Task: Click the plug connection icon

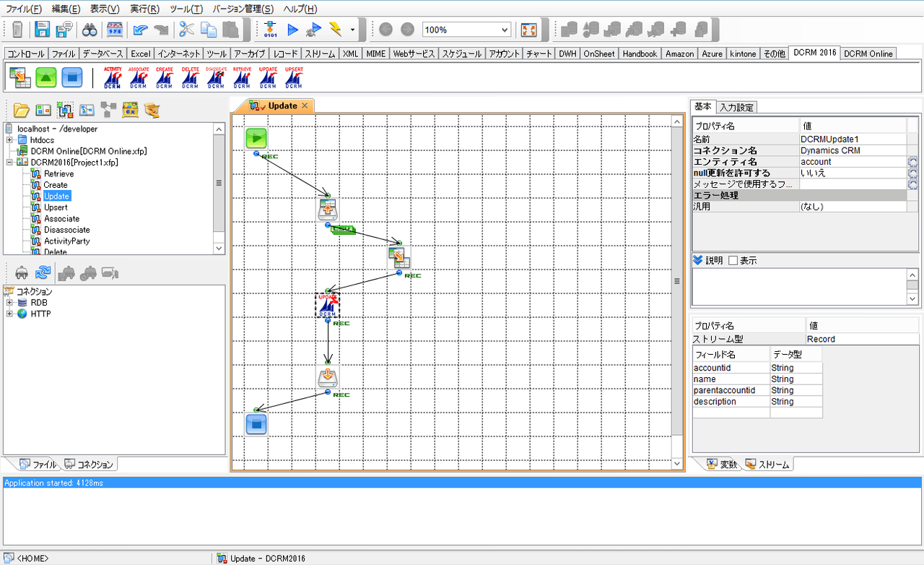Action: pos(22,272)
